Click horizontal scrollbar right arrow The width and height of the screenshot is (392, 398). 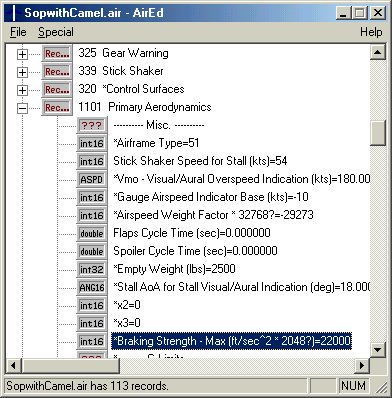tap(362, 366)
